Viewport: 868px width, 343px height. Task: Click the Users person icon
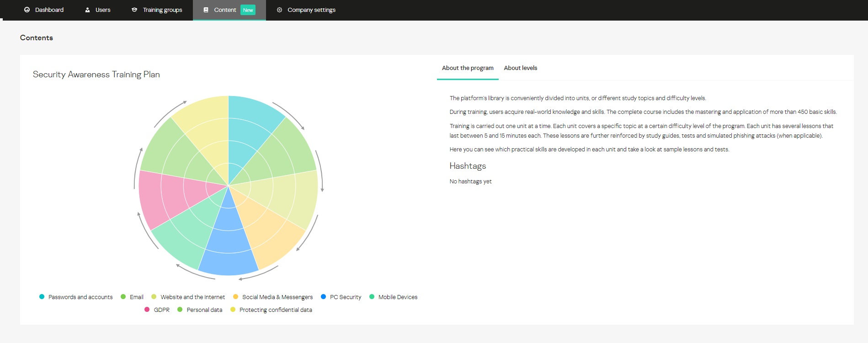click(x=87, y=10)
